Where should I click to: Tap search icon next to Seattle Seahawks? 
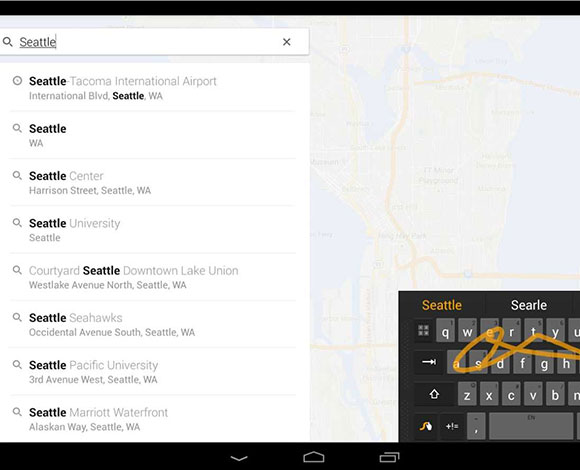pyautogui.click(x=17, y=317)
